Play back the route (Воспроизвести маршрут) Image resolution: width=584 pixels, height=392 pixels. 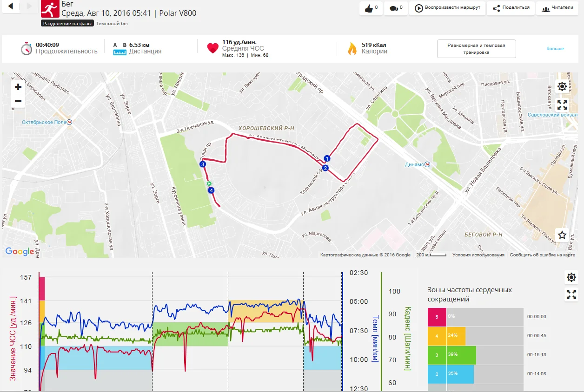[x=447, y=8]
